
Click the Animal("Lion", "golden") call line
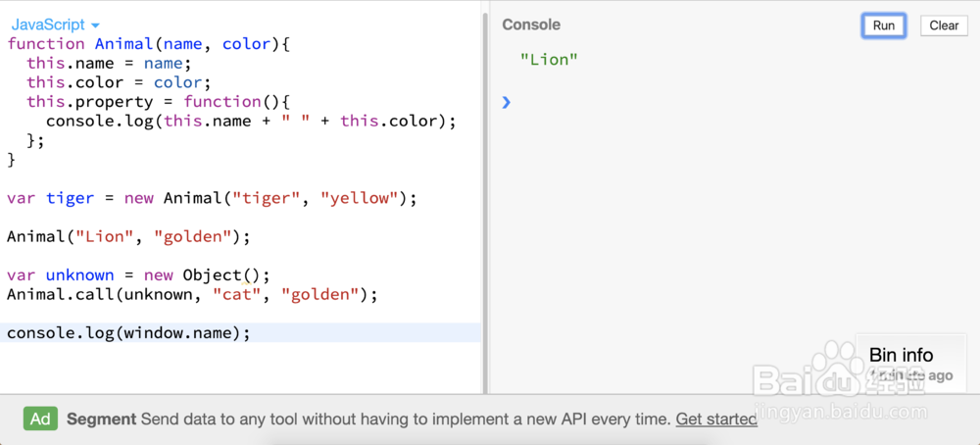[x=128, y=236]
